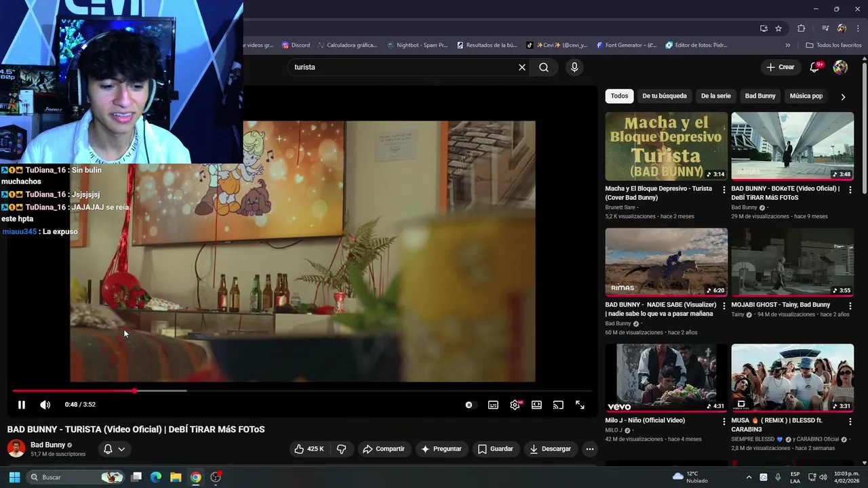Open the Nightbot bookmark
The width and height of the screenshot is (868, 488).
pyautogui.click(x=417, y=45)
